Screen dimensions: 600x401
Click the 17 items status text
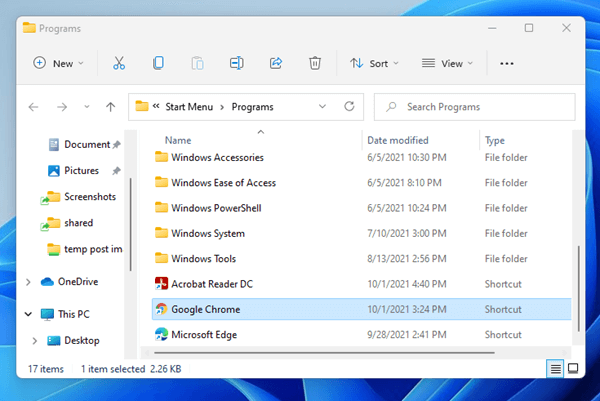(46, 369)
